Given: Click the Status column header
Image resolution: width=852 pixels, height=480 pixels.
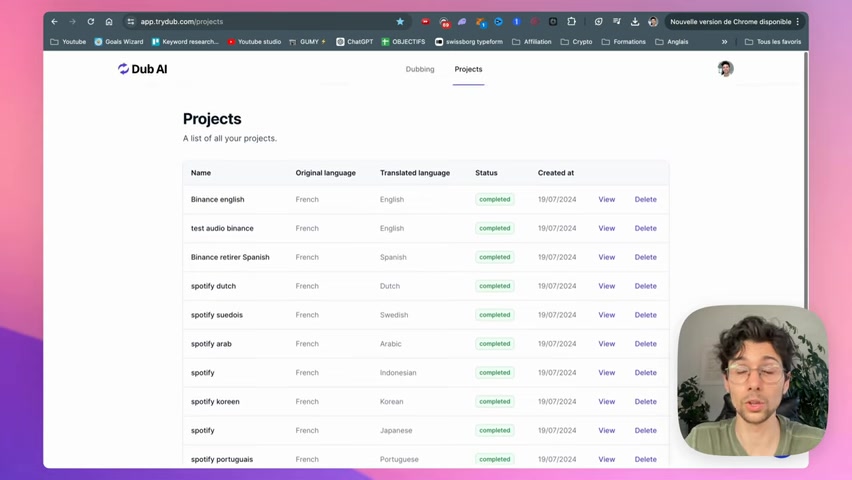Looking at the screenshot, I should point(486,173).
